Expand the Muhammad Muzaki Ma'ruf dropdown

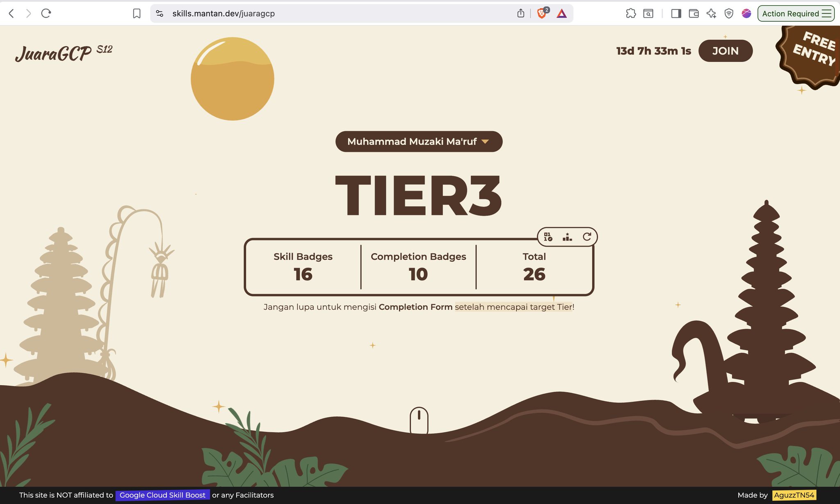pos(419,141)
